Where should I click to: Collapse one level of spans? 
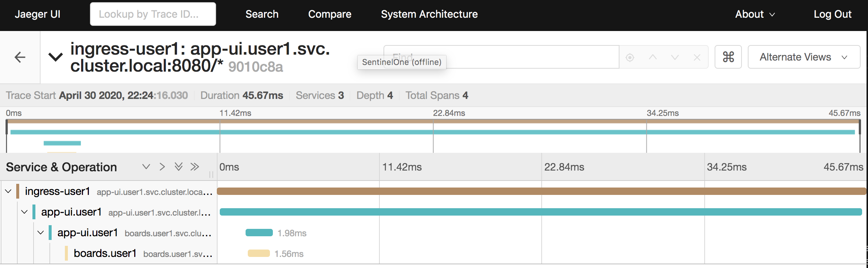162,167
